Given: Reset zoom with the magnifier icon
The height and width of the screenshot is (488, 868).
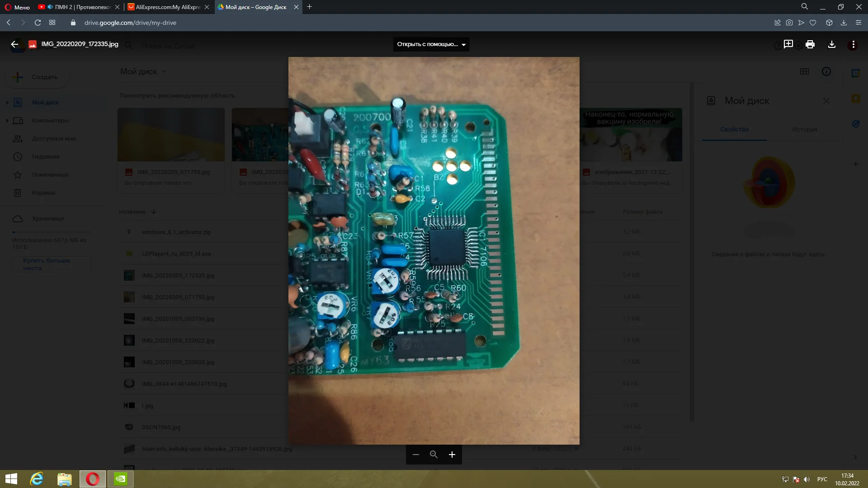Looking at the screenshot, I should pyautogui.click(x=434, y=455).
